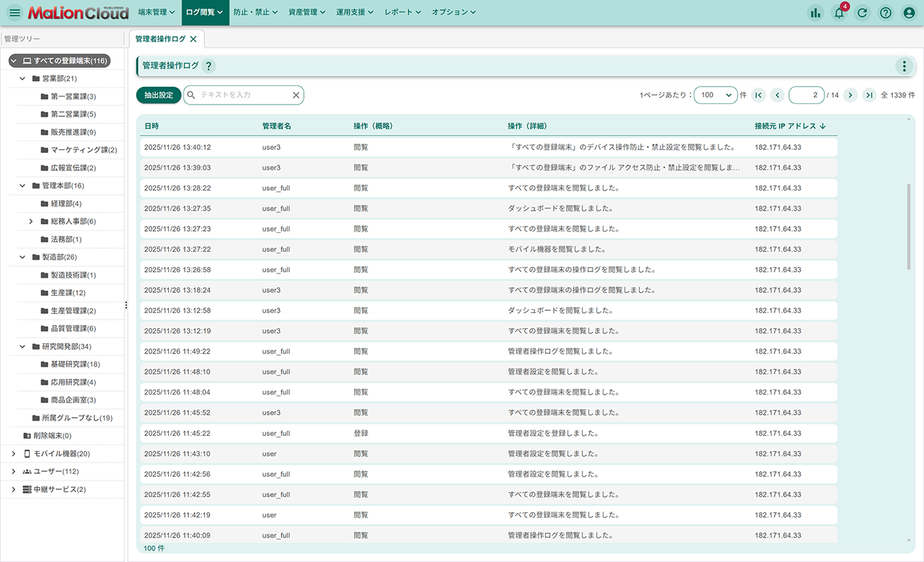Open the 防止・禁止 menu
The image size is (924, 562).
pos(256,12)
